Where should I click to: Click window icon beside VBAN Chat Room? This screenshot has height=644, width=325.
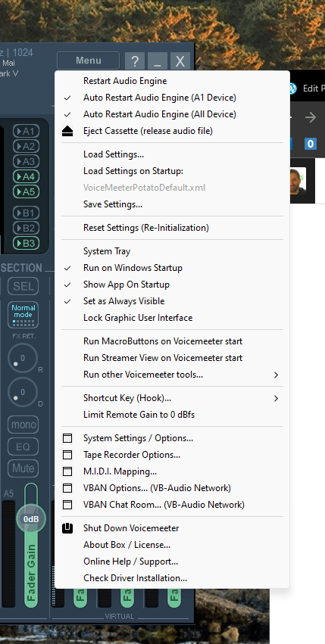pos(67,504)
